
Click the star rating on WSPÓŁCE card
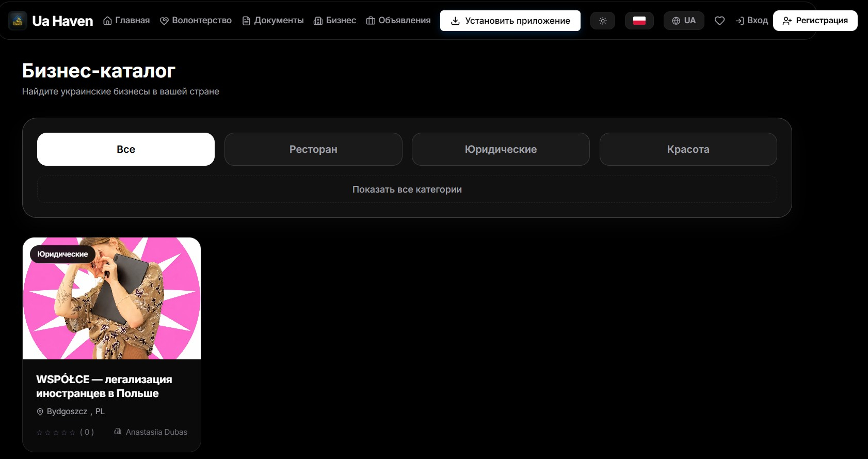tap(56, 433)
